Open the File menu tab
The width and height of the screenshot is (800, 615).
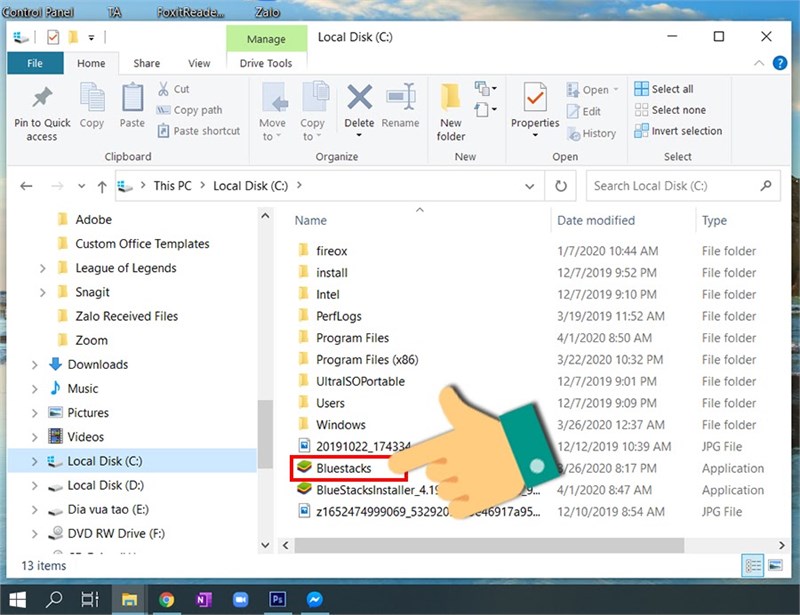[35, 63]
